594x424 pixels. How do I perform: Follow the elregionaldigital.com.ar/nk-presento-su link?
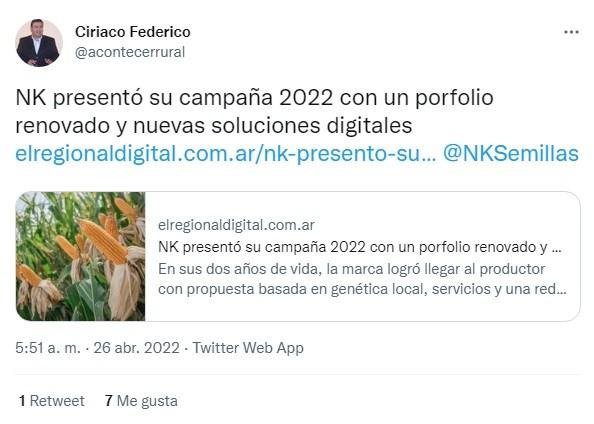[226, 153]
